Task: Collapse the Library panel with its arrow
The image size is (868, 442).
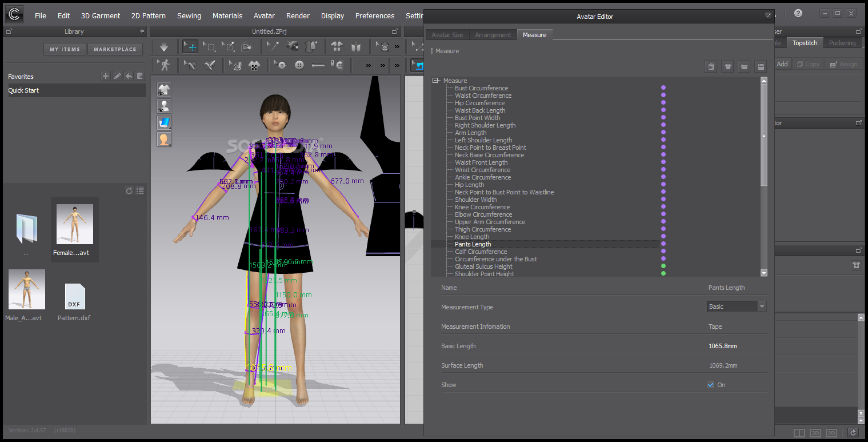Action: 142,31
